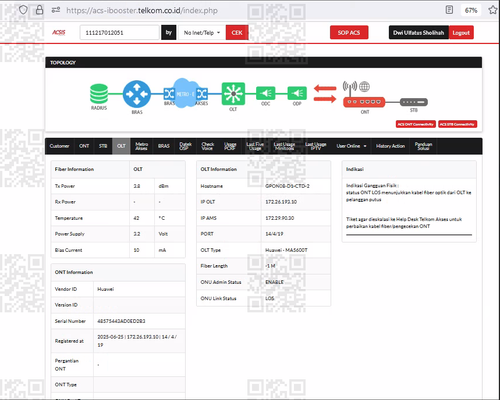
Task: Open the Metro Akses tab
Action: click(x=141, y=146)
